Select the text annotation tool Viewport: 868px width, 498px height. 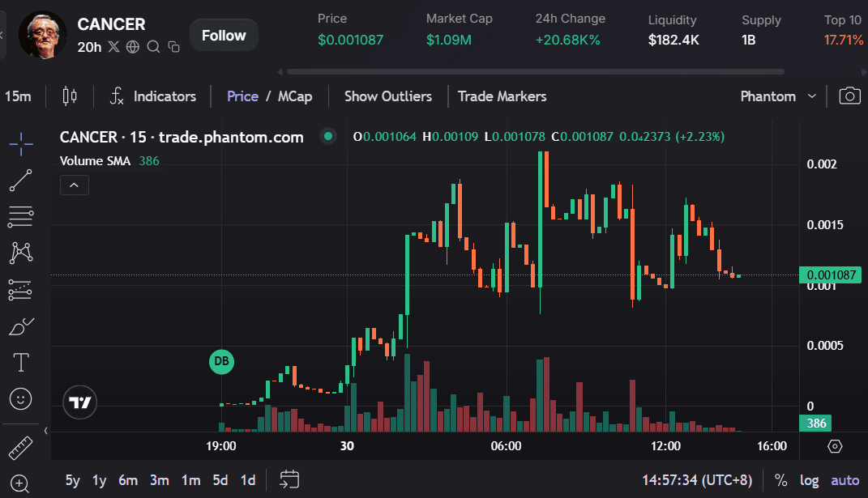point(20,362)
